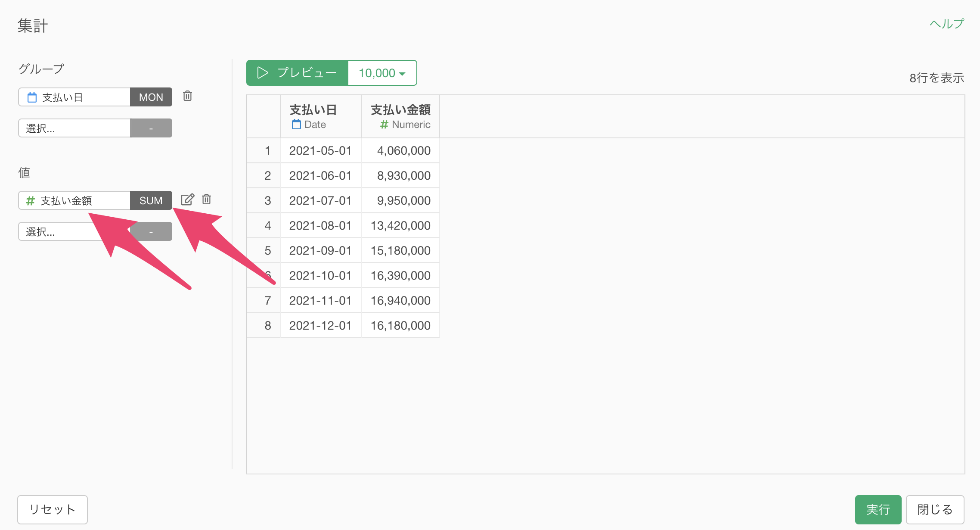Select cell 2021-07-01
This screenshot has height=530, width=980.
pos(321,200)
